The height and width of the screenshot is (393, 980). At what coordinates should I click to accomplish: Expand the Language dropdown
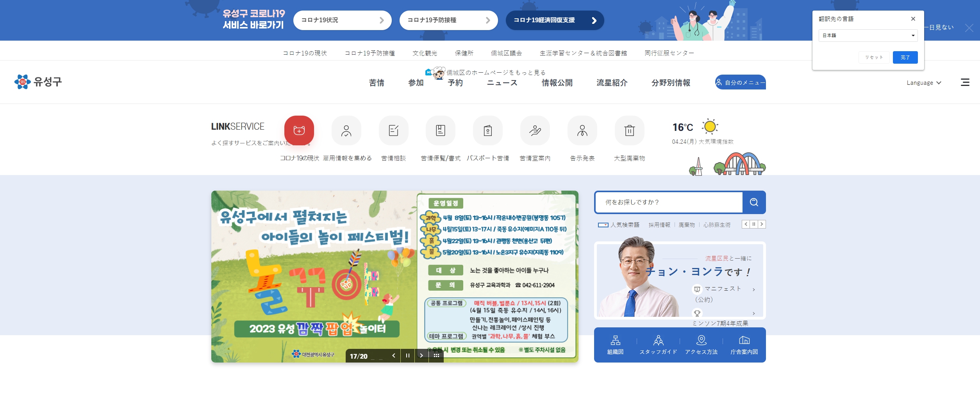[x=924, y=83]
